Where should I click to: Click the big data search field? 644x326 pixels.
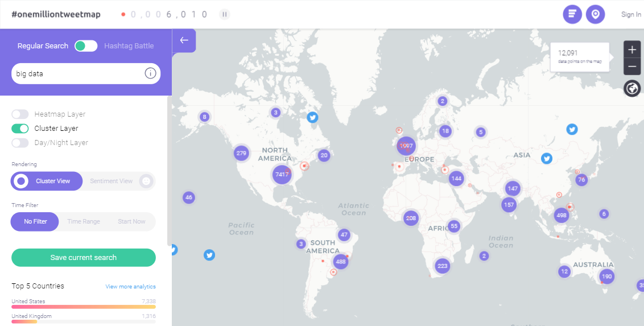[x=77, y=73]
